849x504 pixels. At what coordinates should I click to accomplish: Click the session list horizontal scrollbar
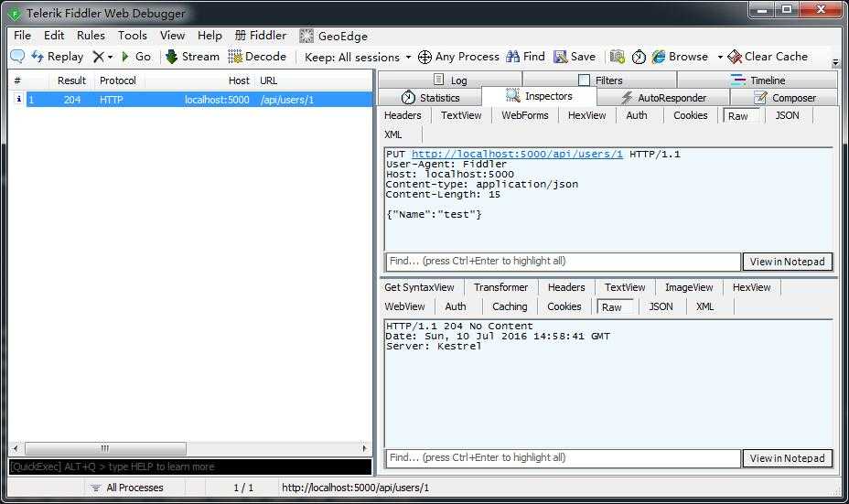pos(105,448)
